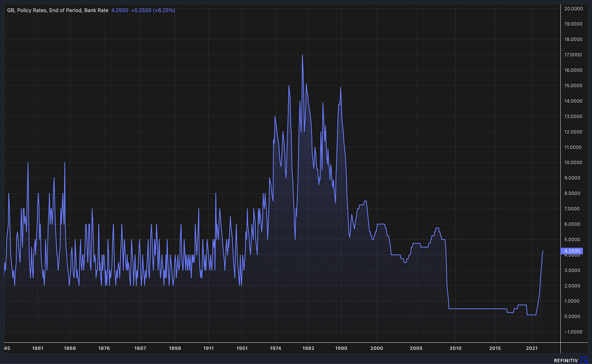
Task: Click the 2021 label on the time axis
Action: [x=532, y=349]
